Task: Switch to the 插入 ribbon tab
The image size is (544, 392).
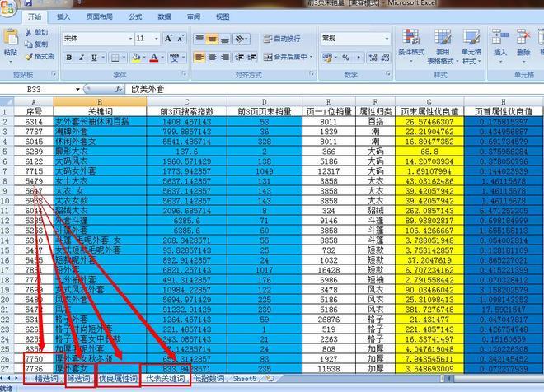Action: pos(63,16)
